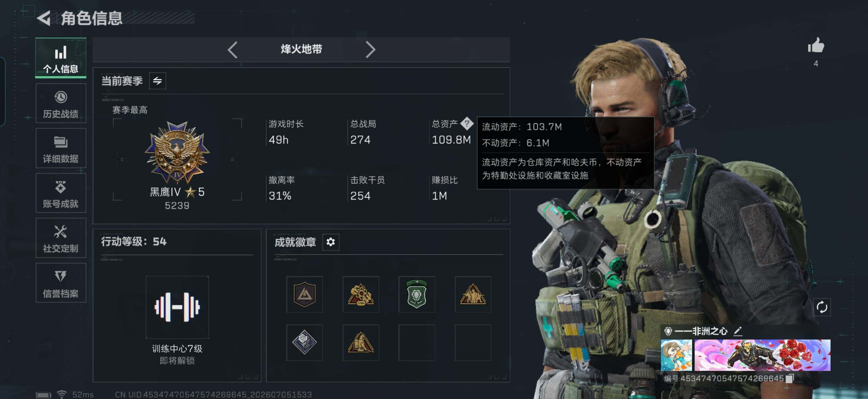Edit the 非洲之心 nickname pencil icon

(x=738, y=331)
